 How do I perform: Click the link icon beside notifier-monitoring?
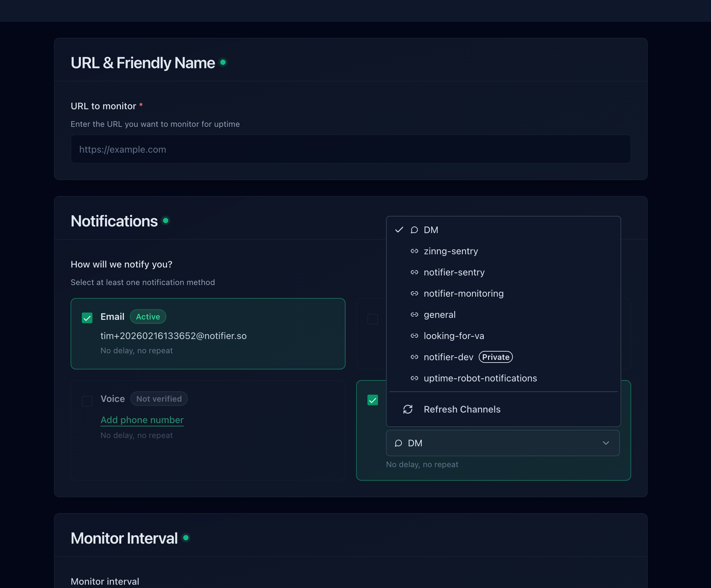pos(414,293)
